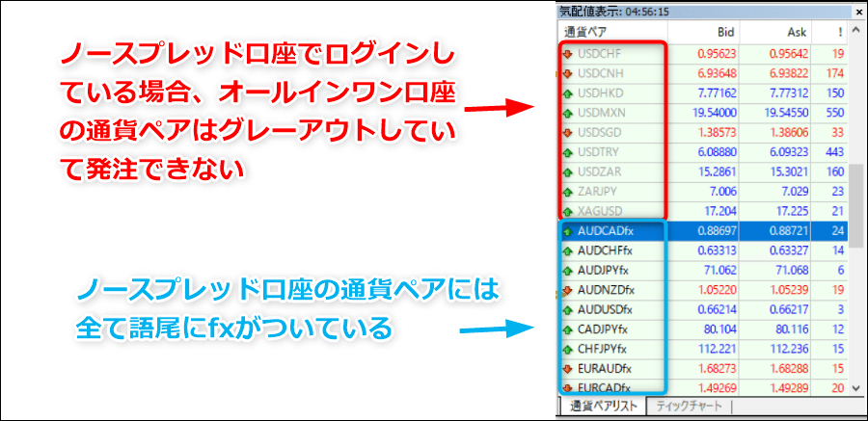Click Ask value 19.54550
Image resolution: width=868 pixels, height=421 pixels.
[x=787, y=113]
